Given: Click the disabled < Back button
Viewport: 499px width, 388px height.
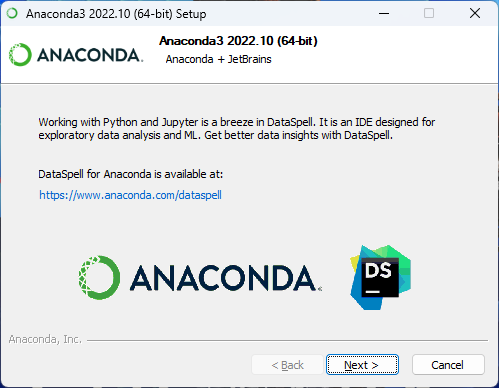Looking at the screenshot, I should click(x=287, y=365).
